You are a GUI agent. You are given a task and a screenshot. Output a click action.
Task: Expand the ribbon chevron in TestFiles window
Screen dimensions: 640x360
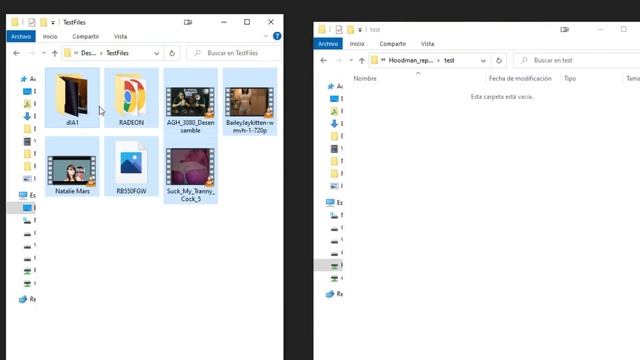(266, 36)
